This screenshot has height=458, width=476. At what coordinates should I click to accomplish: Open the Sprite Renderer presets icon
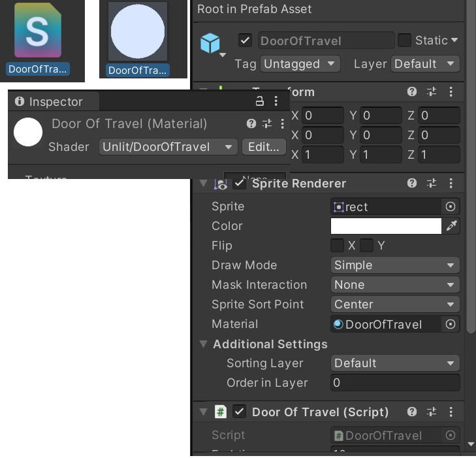tap(432, 183)
